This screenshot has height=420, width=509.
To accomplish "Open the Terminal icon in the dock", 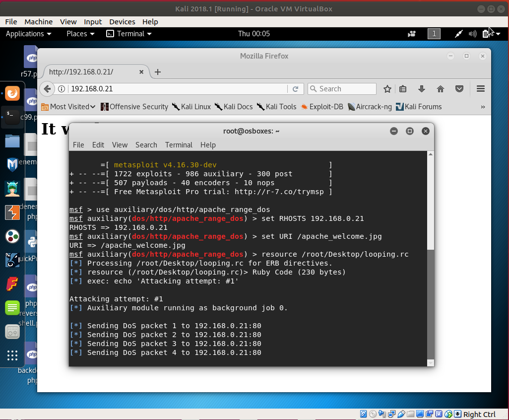I will (x=12, y=117).
